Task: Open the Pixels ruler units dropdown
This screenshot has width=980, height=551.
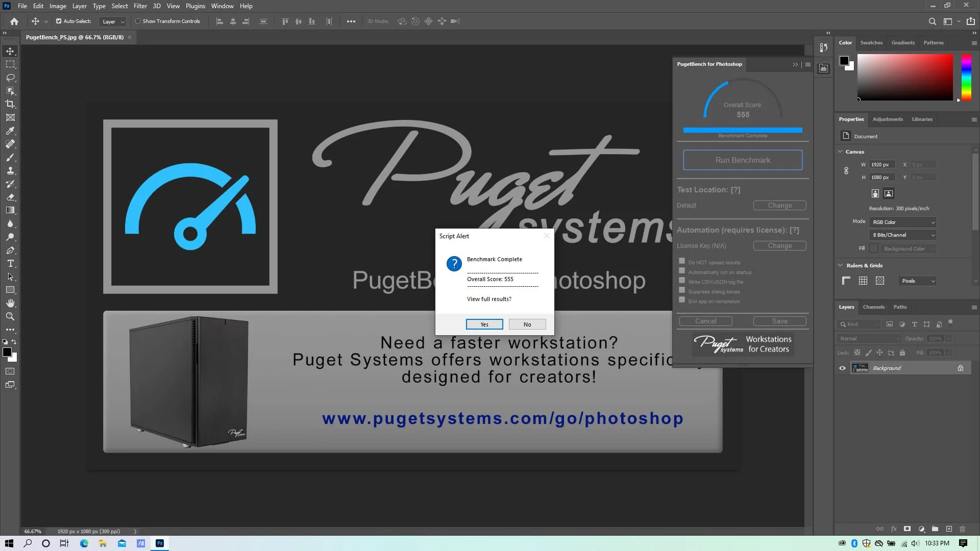Action: [x=917, y=281]
